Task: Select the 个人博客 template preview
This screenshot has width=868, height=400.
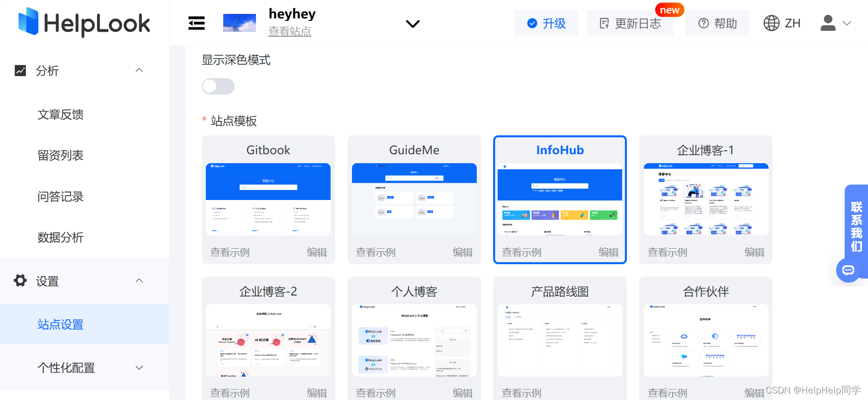Action: (x=414, y=340)
